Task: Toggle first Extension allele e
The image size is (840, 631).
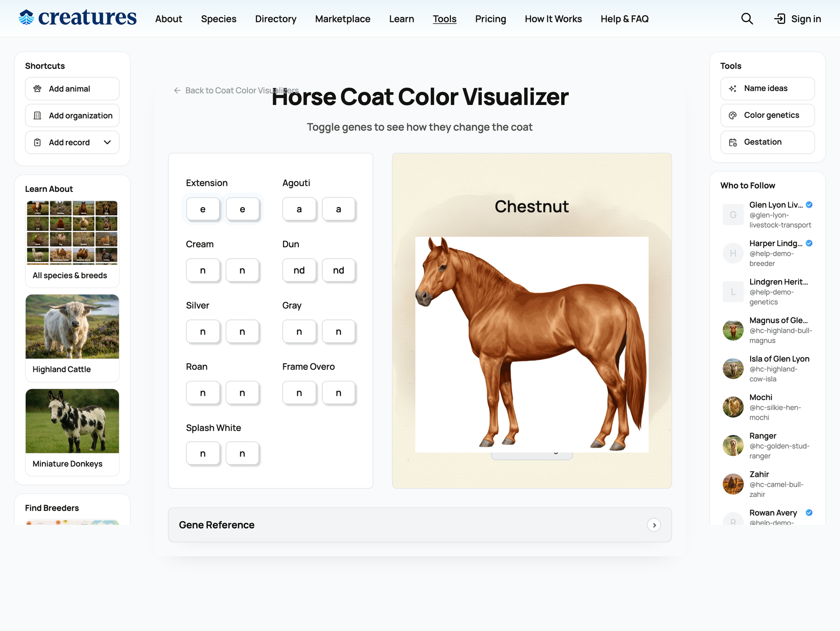Action: point(203,209)
